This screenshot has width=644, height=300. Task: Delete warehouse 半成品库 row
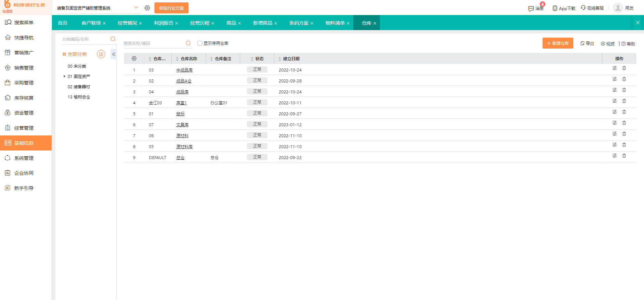(624, 68)
